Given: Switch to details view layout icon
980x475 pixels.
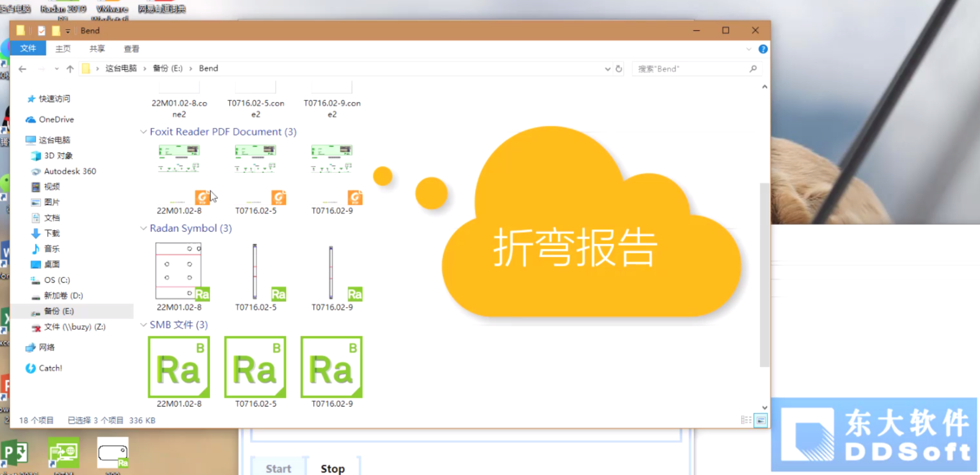Looking at the screenshot, I should (x=746, y=420).
